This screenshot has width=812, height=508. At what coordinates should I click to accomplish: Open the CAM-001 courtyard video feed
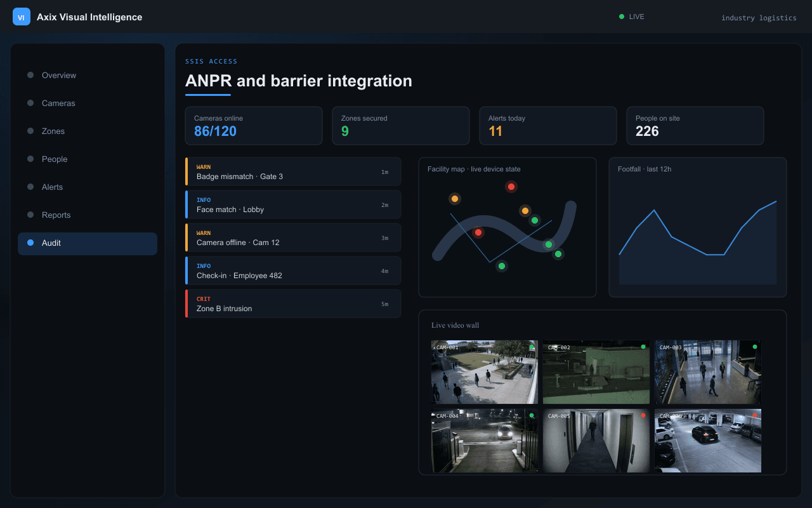pyautogui.click(x=485, y=372)
